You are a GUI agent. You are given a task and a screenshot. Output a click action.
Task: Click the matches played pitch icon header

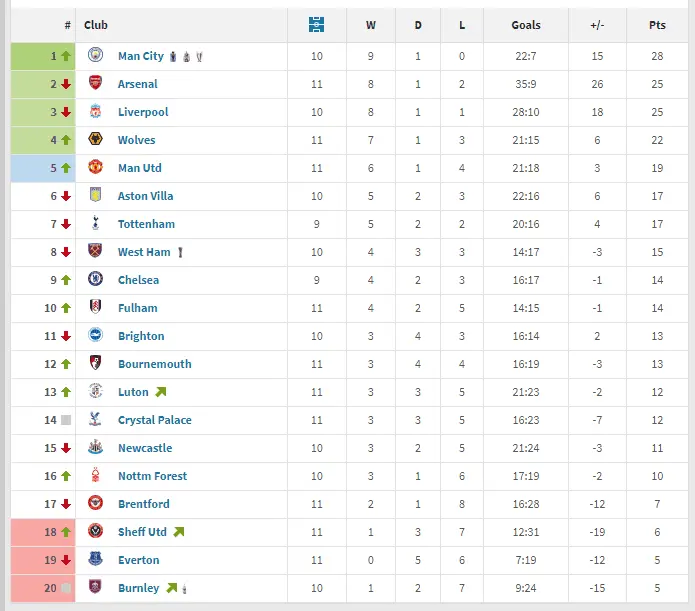coord(316,25)
